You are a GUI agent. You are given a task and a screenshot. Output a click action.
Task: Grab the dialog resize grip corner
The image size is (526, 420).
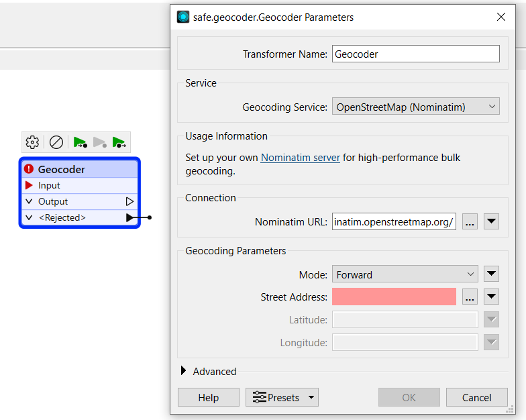click(x=510, y=409)
